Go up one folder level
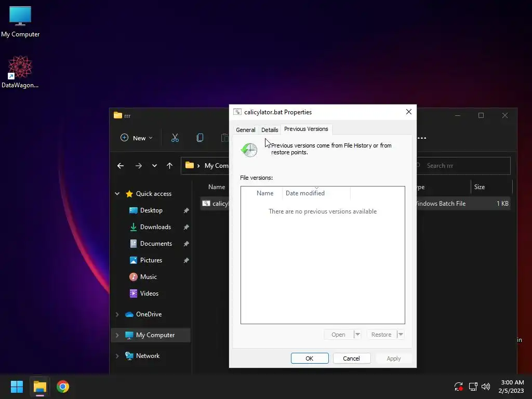The image size is (532, 399). pos(170,166)
